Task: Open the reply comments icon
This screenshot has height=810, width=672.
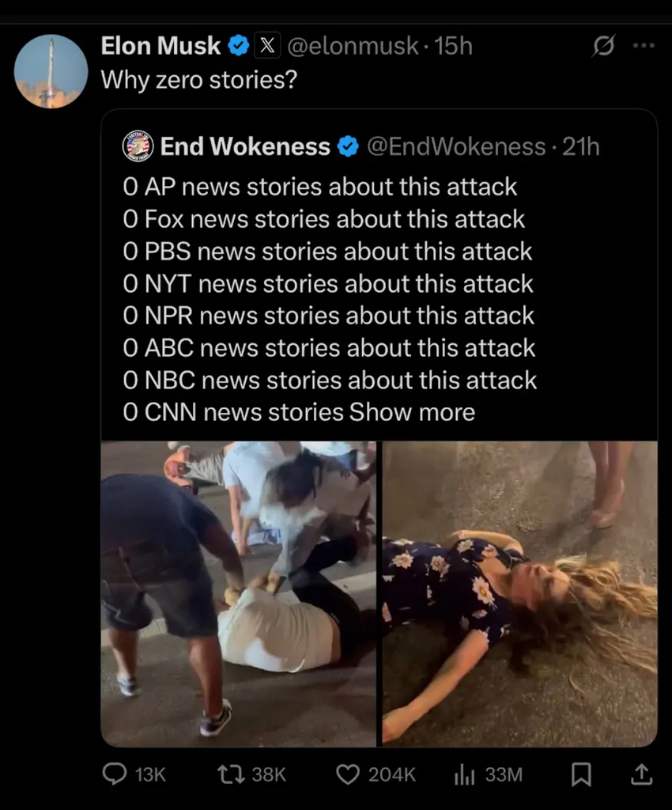Action: click(115, 773)
